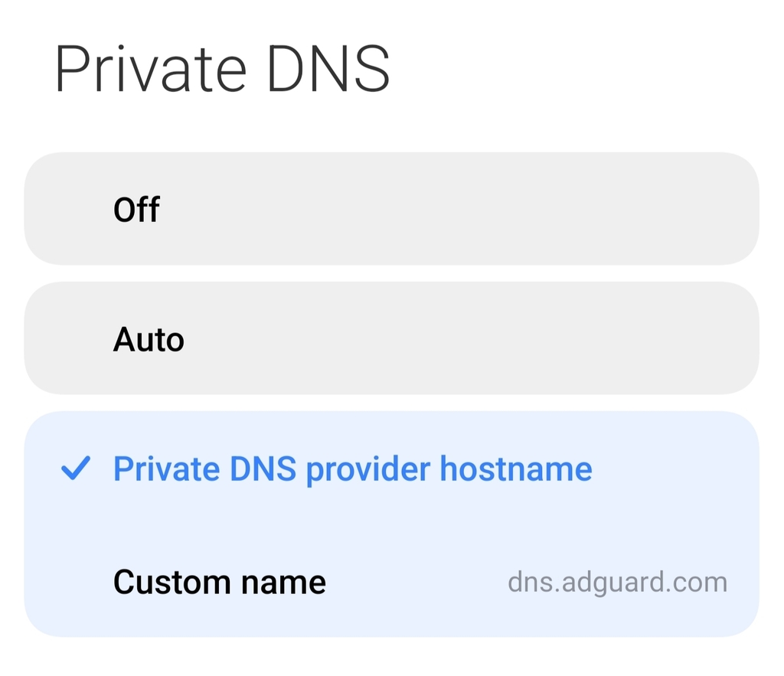784x676 pixels.
Task: Turn private DNS off
Action: coord(390,209)
